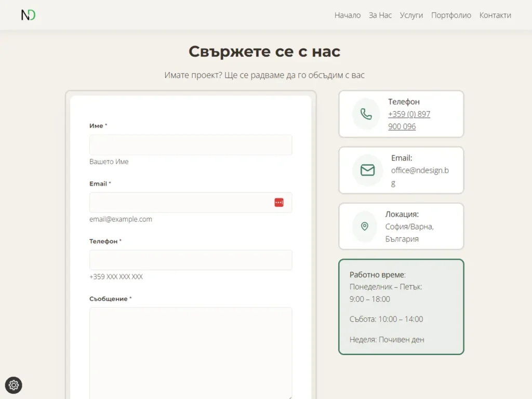This screenshot has height=399, width=532.
Task: Click inside the Съобщение text area
Action: pyautogui.click(x=190, y=353)
